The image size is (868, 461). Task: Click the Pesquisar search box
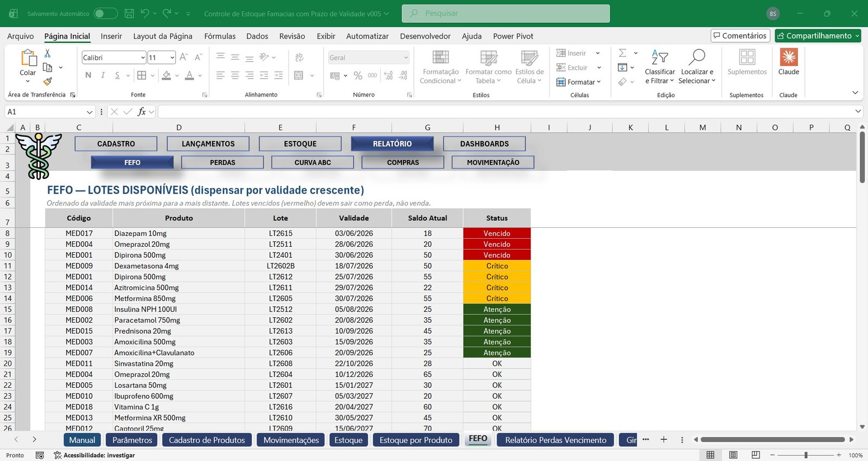coord(506,14)
